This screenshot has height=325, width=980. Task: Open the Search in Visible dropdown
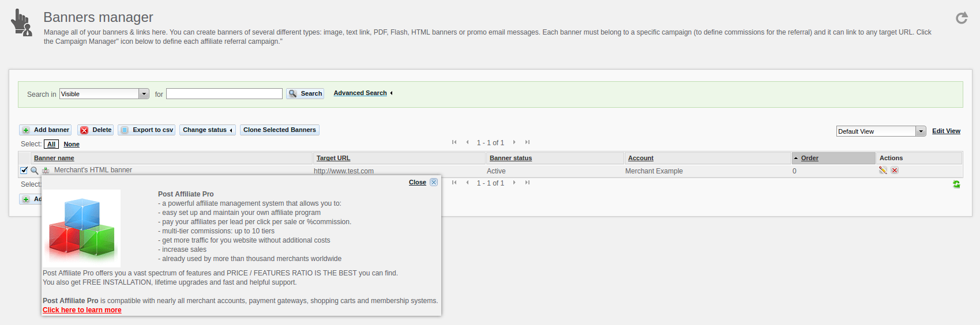[144, 94]
